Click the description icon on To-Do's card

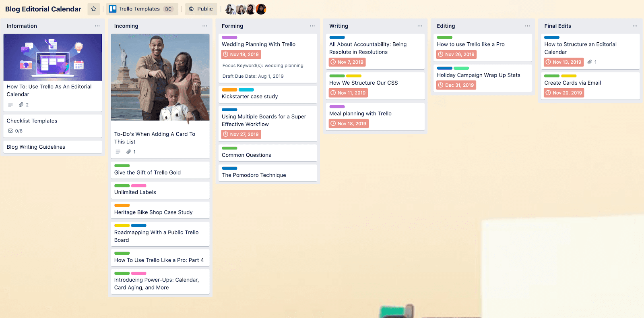118,152
